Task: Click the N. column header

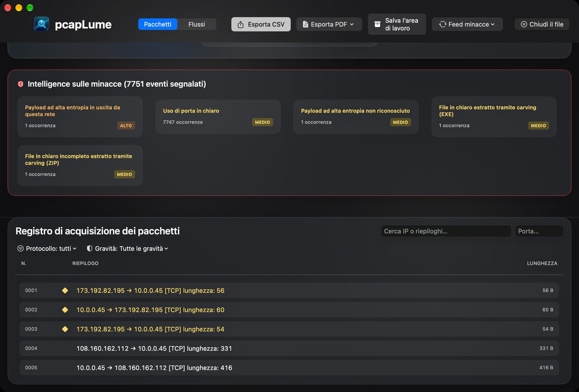Action: 24,264
